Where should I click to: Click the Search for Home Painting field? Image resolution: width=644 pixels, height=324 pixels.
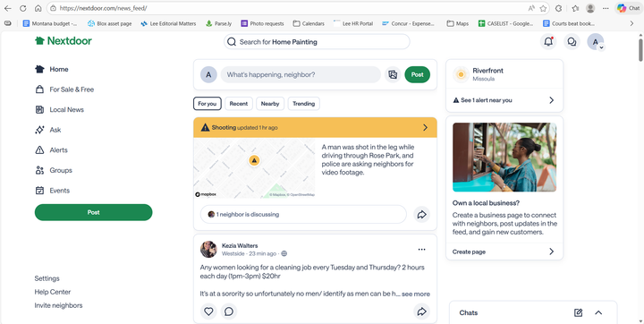pyautogui.click(x=317, y=41)
